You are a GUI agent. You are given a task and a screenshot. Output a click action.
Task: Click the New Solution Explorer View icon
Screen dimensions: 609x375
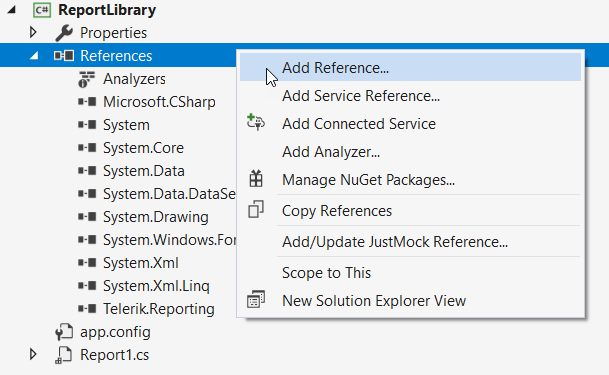coord(256,299)
